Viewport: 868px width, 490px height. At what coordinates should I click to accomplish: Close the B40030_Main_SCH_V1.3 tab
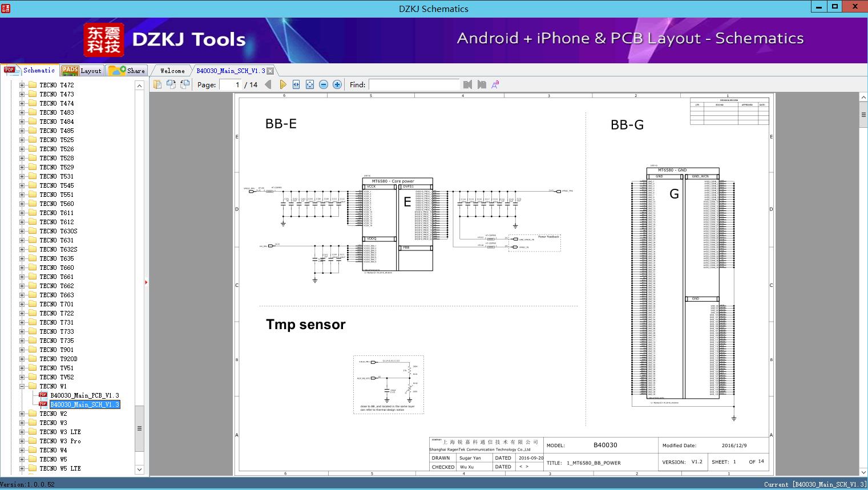(x=271, y=71)
